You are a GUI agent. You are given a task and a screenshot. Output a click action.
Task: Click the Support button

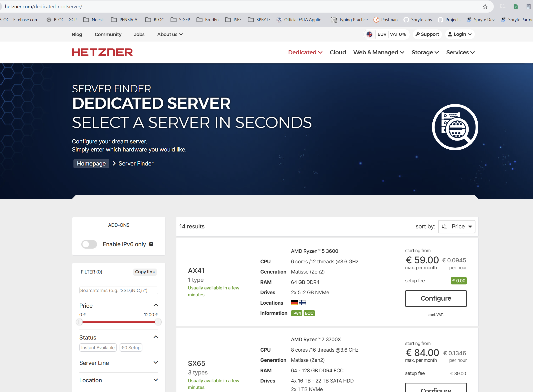(x=427, y=34)
